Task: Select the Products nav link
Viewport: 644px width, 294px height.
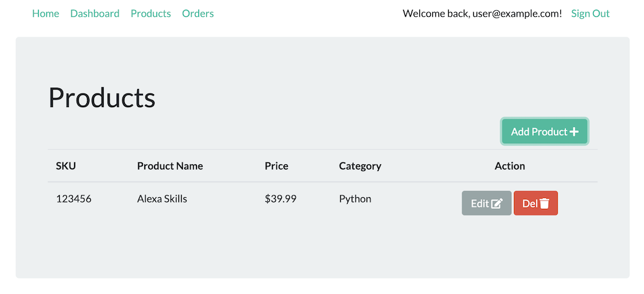Action: [151, 14]
